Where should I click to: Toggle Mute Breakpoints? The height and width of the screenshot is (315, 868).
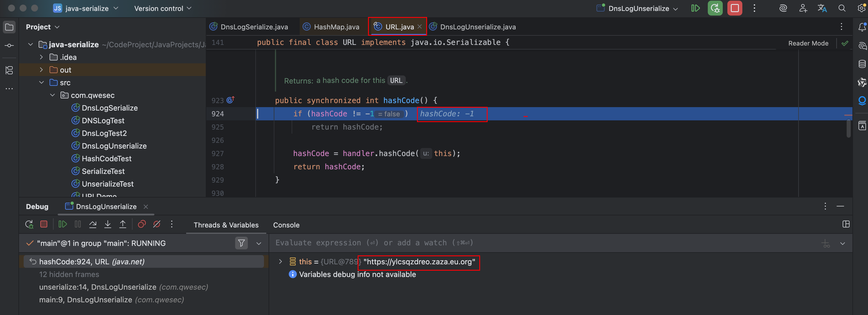click(157, 224)
